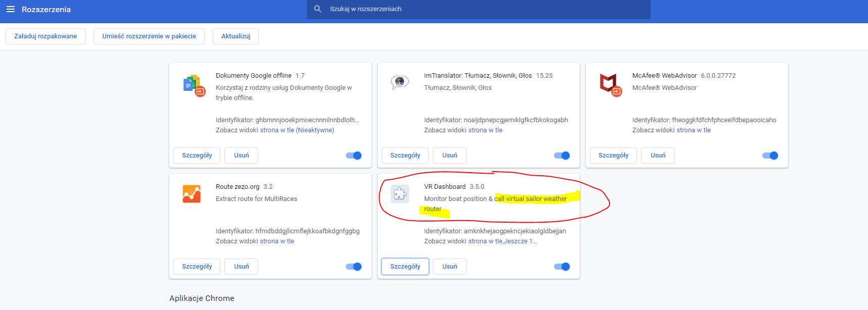Click the ImTranslator extension icon

tap(400, 82)
